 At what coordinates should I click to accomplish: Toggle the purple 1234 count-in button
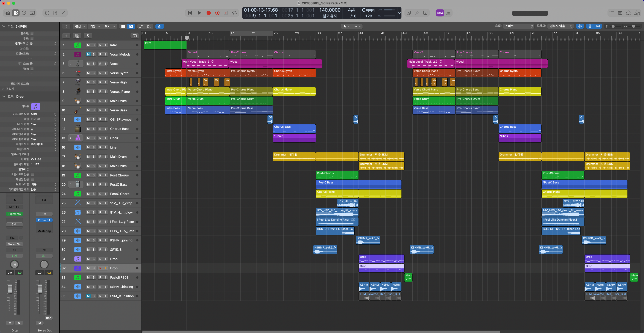click(440, 13)
